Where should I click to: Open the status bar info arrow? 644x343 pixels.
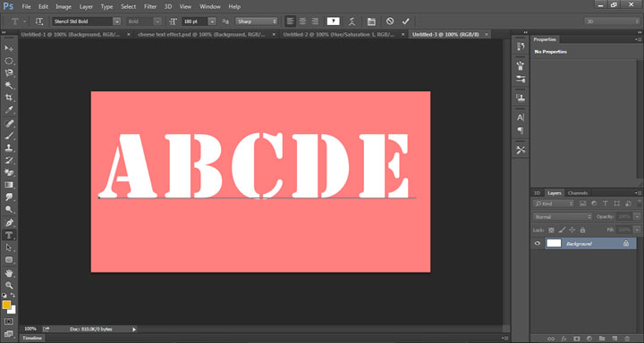coord(134,329)
